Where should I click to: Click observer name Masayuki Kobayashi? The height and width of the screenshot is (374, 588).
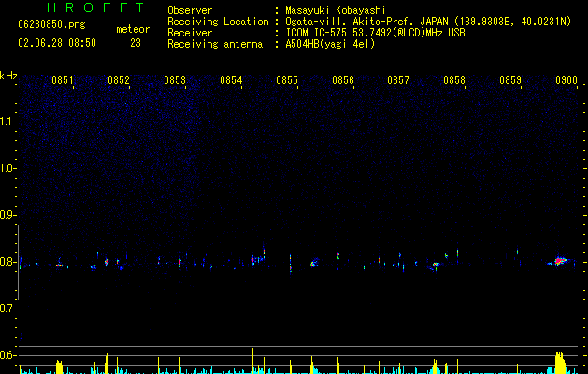(335, 10)
